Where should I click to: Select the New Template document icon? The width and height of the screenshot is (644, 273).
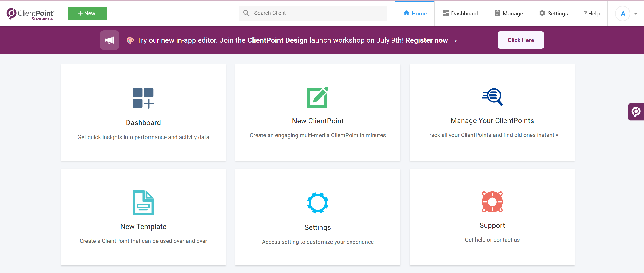(143, 202)
